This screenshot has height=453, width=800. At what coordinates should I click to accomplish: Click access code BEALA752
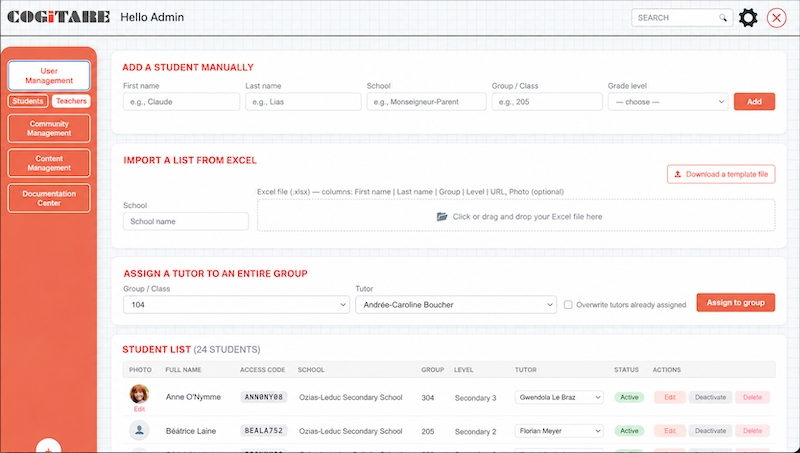point(263,431)
